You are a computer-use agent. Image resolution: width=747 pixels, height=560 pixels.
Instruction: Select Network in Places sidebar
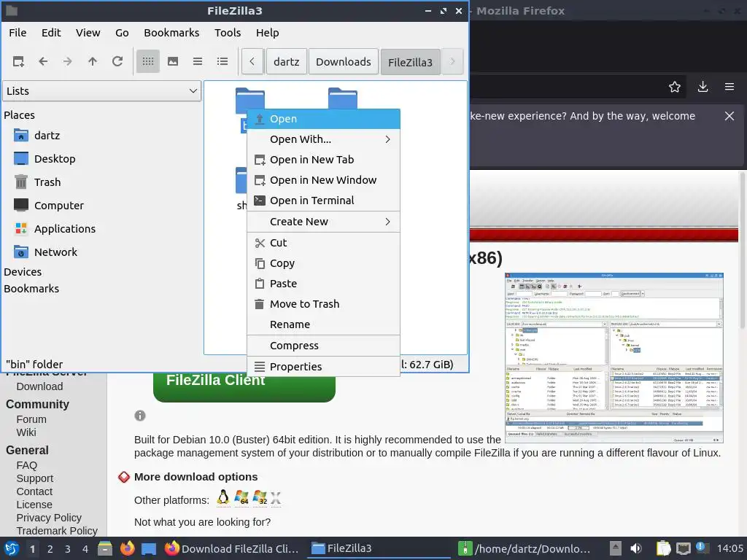tap(46, 252)
